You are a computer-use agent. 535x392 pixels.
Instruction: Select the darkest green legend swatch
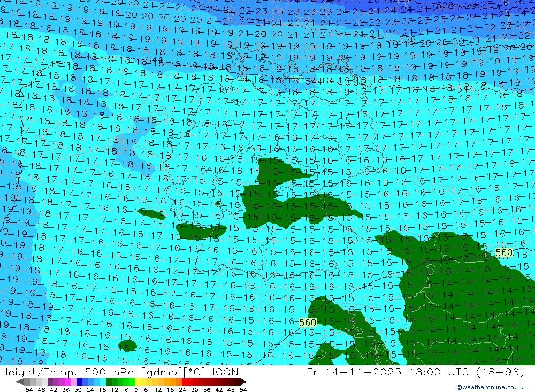click(109, 381)
